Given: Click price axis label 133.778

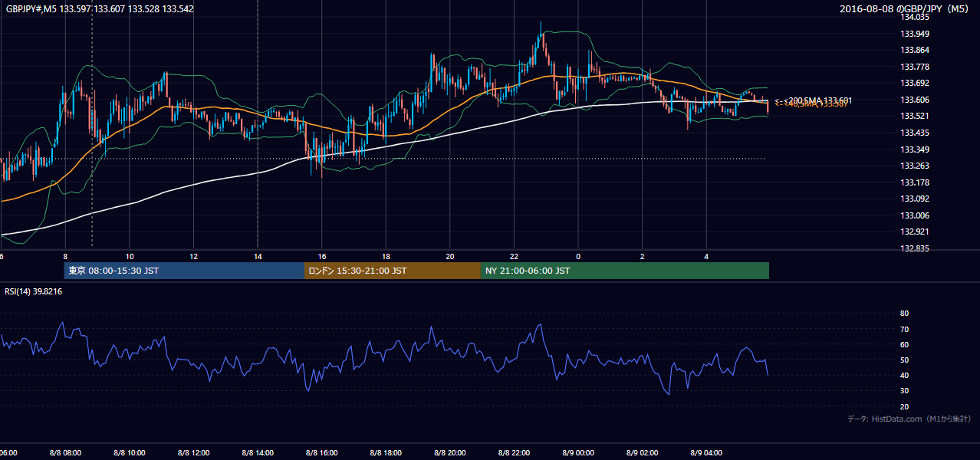Looking at the screenshot, I should tap(916, 67).
